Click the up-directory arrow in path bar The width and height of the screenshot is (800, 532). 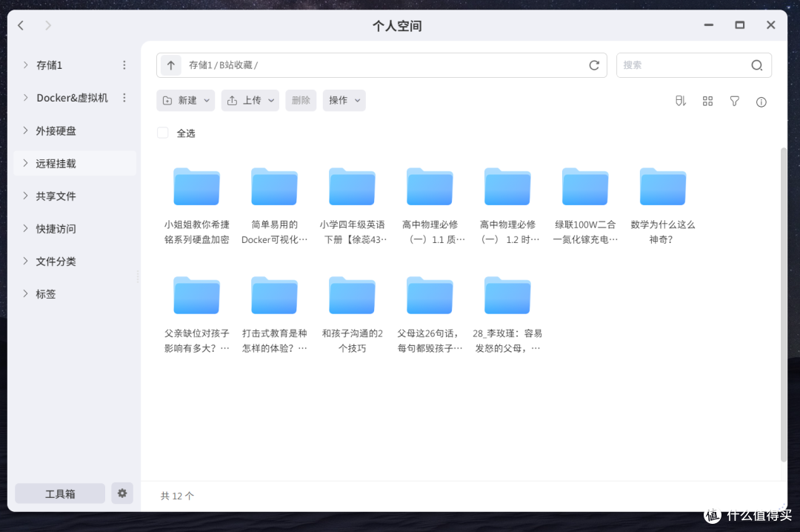pyautogui.click(x=171, y=65)
